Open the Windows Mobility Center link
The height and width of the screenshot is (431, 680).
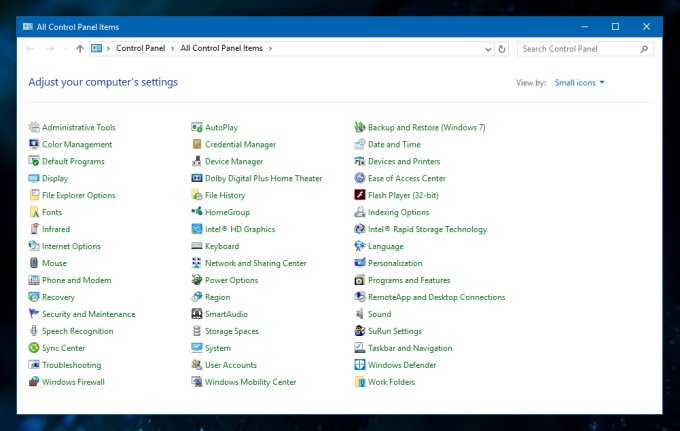pyautogui.click(x=250, y=382)
